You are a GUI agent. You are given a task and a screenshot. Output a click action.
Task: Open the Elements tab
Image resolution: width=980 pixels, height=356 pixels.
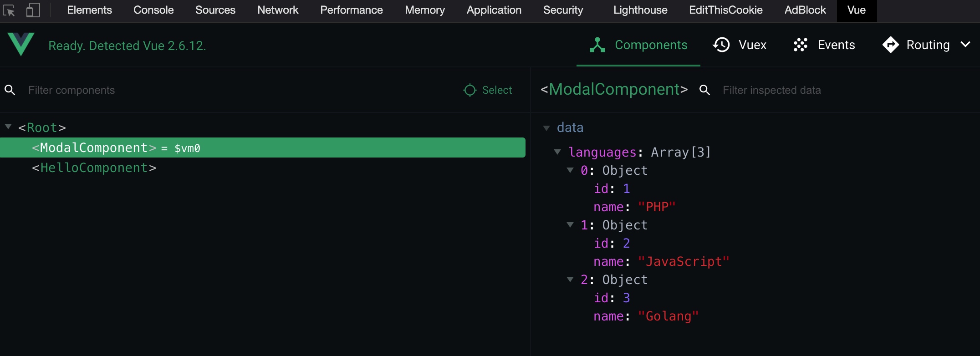(x=89, y=10)
